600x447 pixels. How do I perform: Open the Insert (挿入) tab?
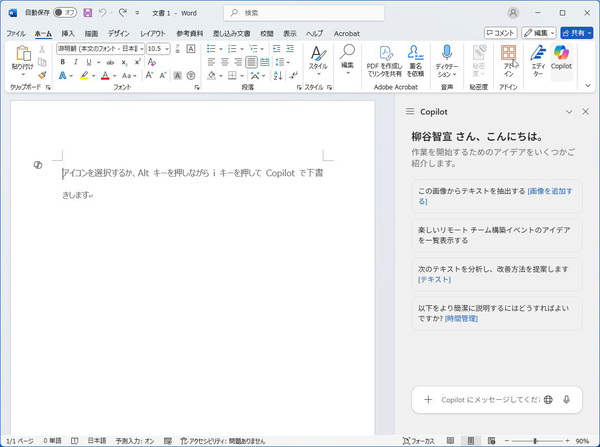coord(68,33)
